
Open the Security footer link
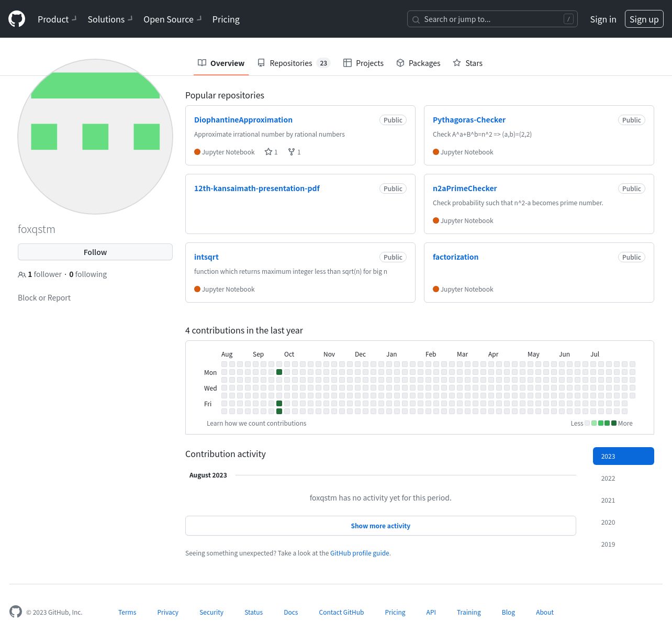[x=211, y=612]
